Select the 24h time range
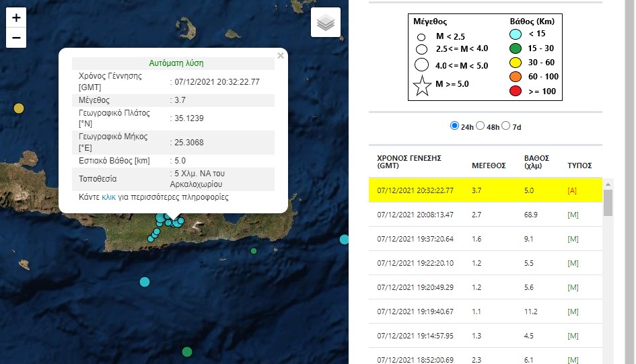 tap(454, 126)
